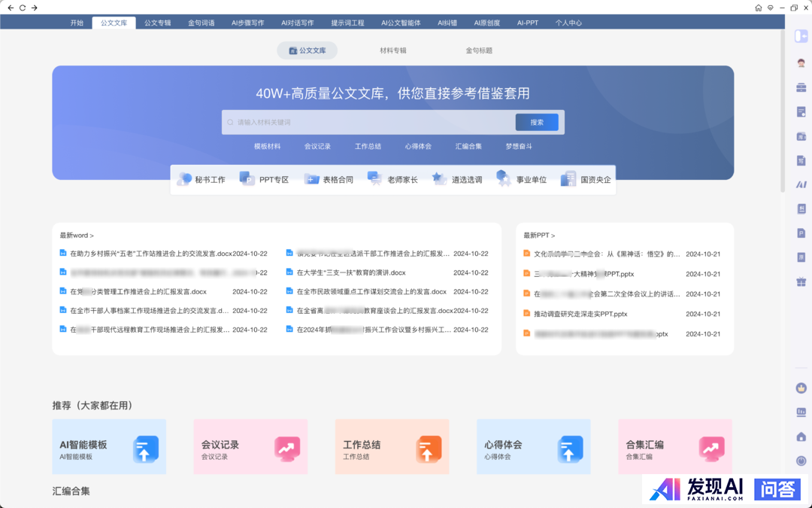The image size is (812, 508).
Task: Click the user avatar icon in right sidebar
Action: pyautogui.click(x=801, y=63)
